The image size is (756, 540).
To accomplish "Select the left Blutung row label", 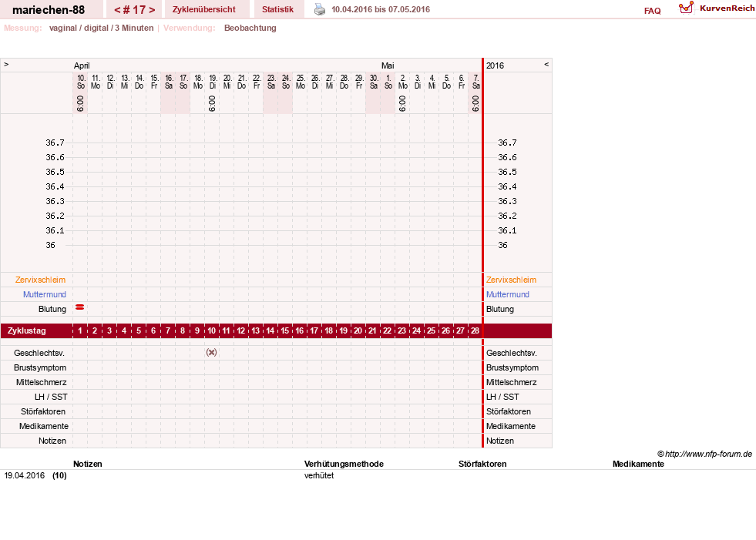I will (52, 309).
